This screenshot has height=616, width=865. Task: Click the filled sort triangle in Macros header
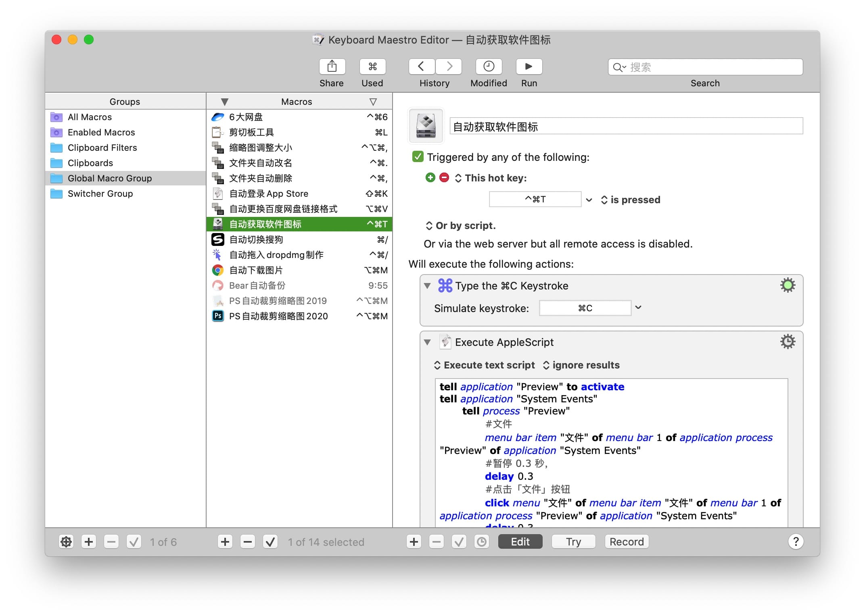click(225, 102)
